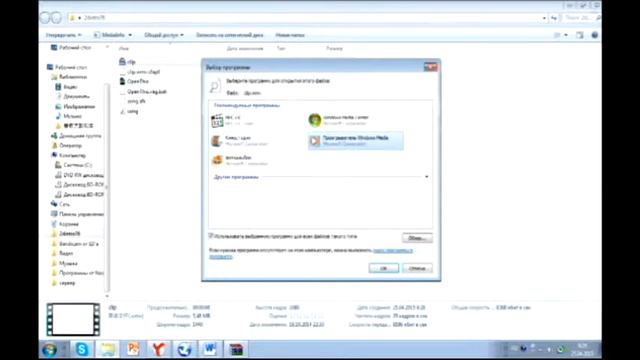Sort by the Name column header

pos(124,49)
